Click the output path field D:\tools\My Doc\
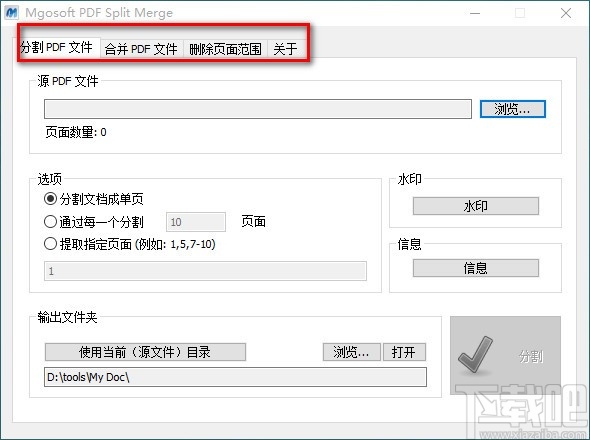The image size is (590, 440). [236, 377]
